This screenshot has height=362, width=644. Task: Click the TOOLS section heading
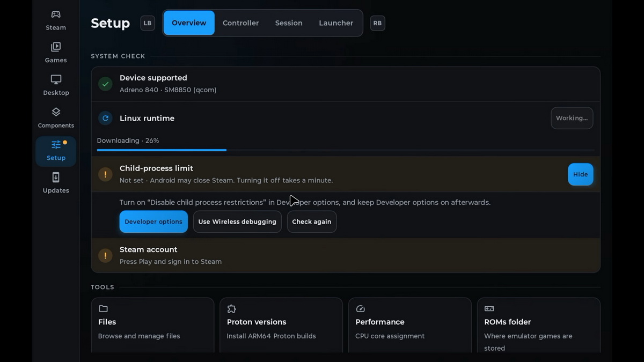point(103,287)
